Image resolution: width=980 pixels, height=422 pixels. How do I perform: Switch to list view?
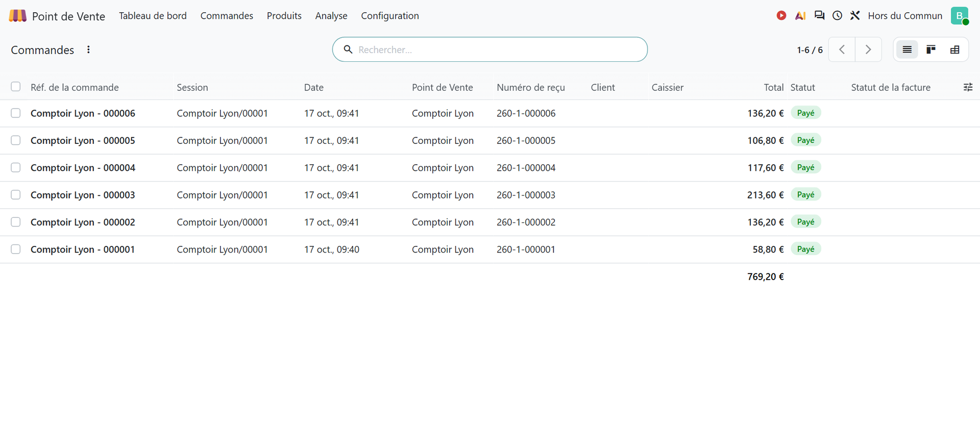point(907,49)
